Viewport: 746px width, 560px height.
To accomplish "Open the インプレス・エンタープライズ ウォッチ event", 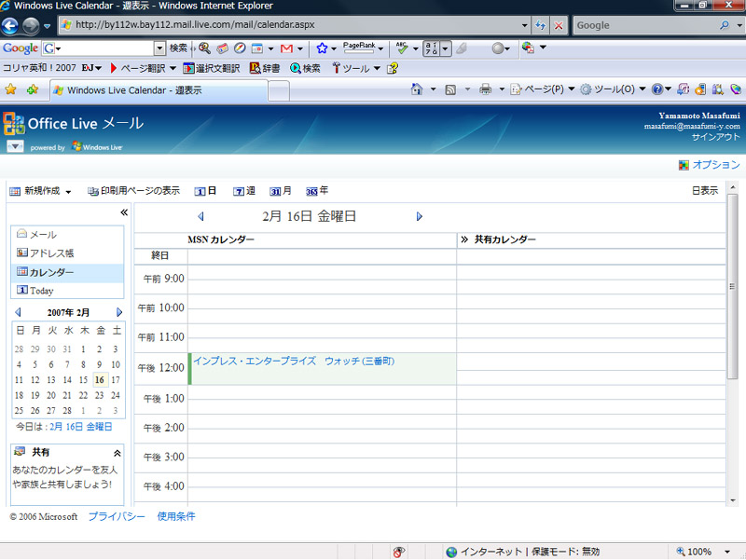I will (x=294, y=362).
